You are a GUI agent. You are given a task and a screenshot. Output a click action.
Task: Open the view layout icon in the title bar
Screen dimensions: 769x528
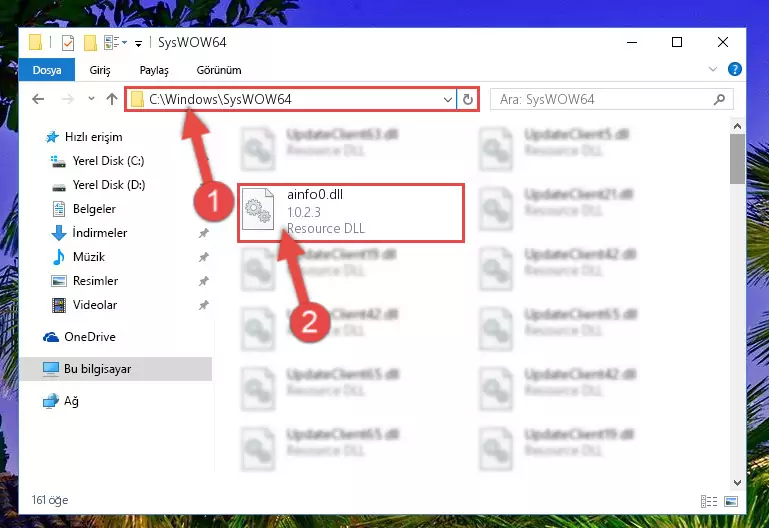tap(112, 43)
